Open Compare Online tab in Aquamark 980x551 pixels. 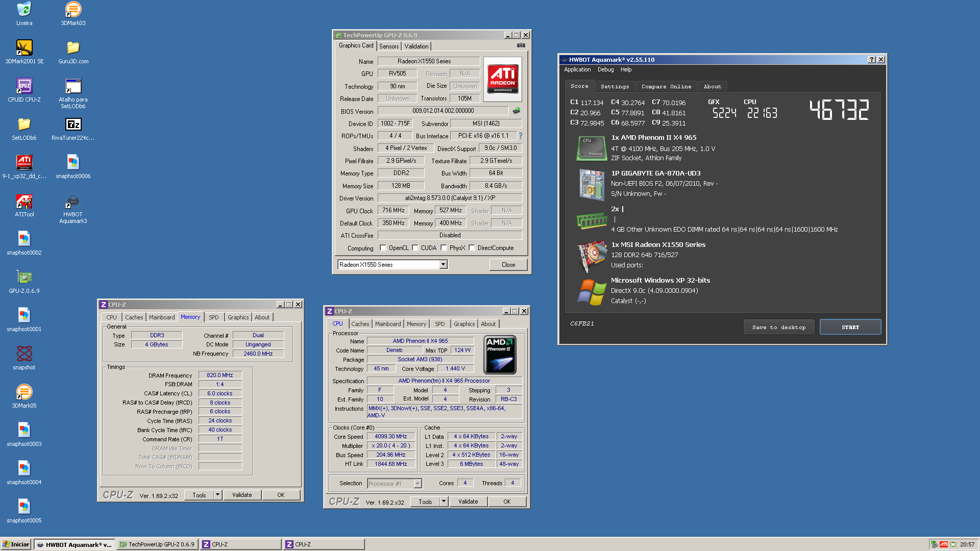(666, 87)
